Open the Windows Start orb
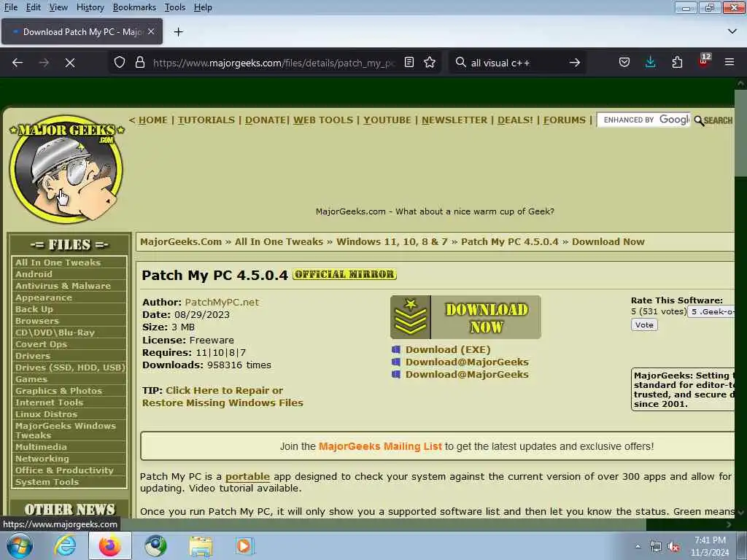The width and height of the screenshot is (747, 560). (x=20, y=545)
